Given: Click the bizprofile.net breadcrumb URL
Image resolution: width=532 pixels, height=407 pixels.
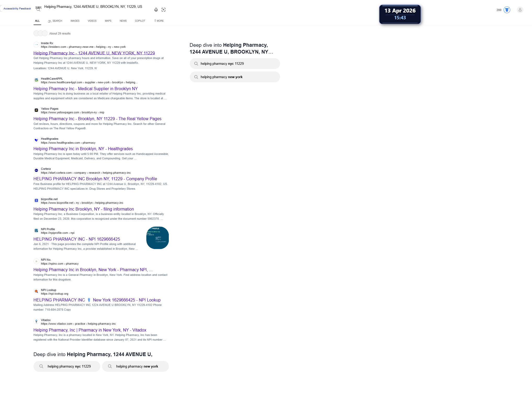Looking at the screenshot, I should (x=82, y=203).
